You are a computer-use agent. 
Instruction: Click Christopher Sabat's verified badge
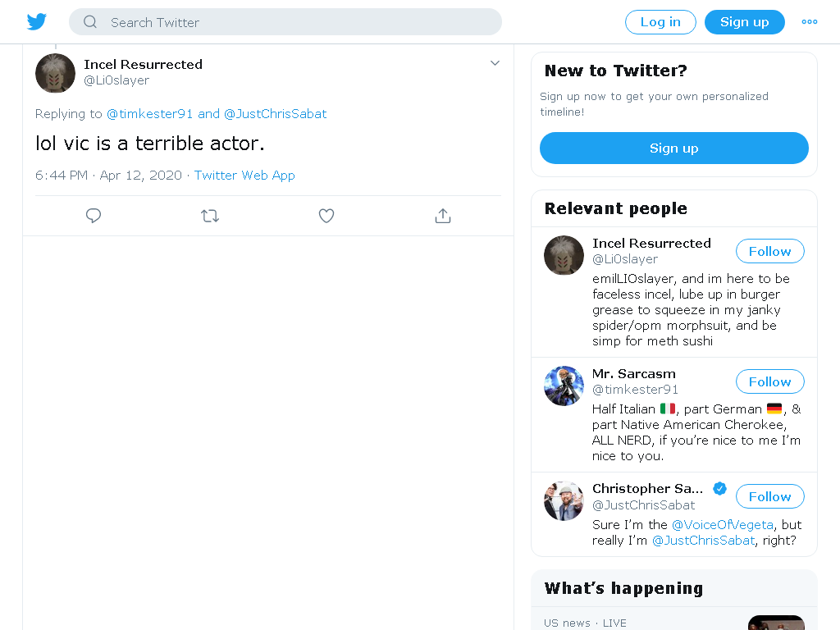click(719, 489)
